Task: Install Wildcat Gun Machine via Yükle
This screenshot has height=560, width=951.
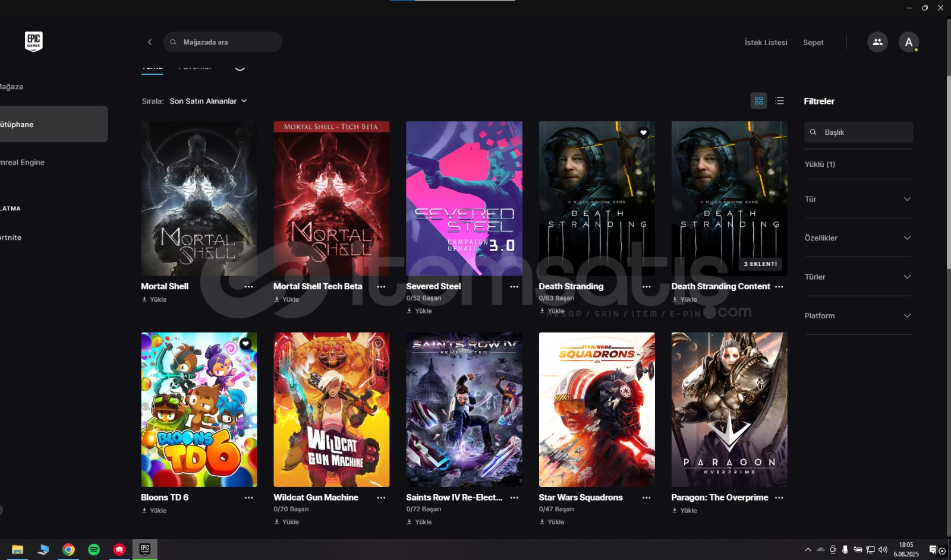Action: 287,522
